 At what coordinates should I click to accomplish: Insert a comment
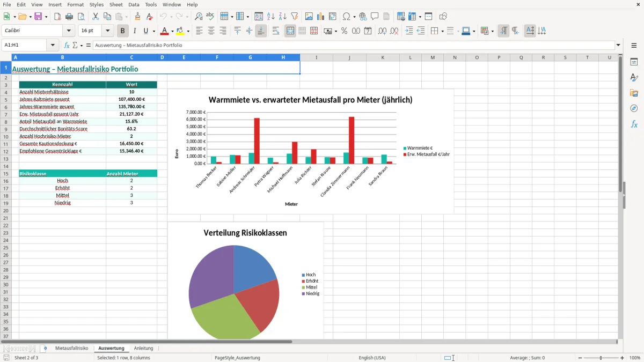375,17
